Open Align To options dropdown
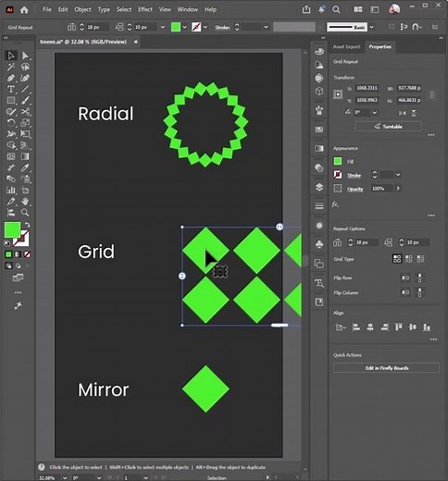448x481 pixels. (x=340, y=327)
